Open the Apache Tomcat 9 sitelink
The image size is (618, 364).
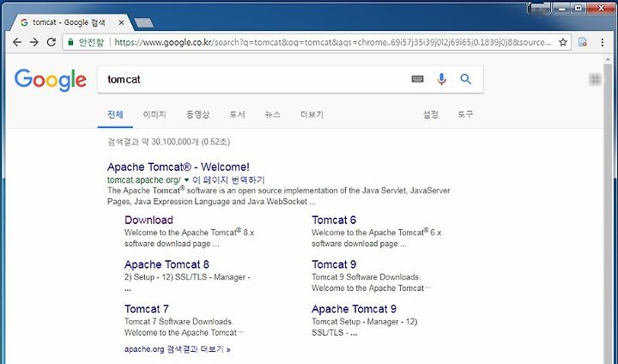354,309
